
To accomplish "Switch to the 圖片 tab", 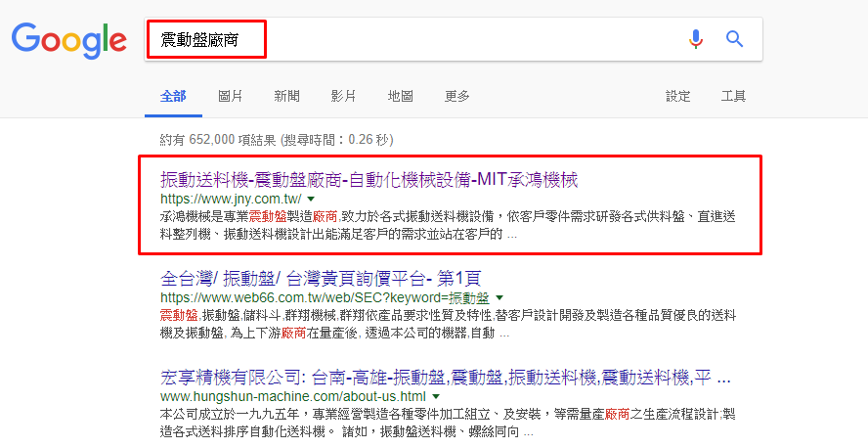I will pos(231,97).
